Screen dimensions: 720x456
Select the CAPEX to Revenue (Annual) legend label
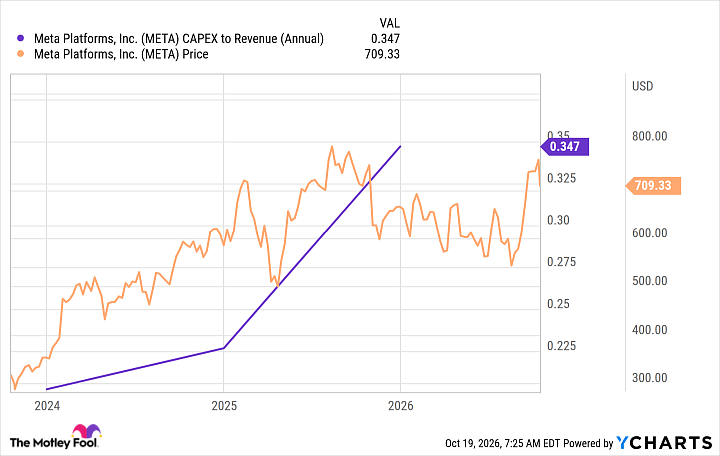[x=179, y=39]
